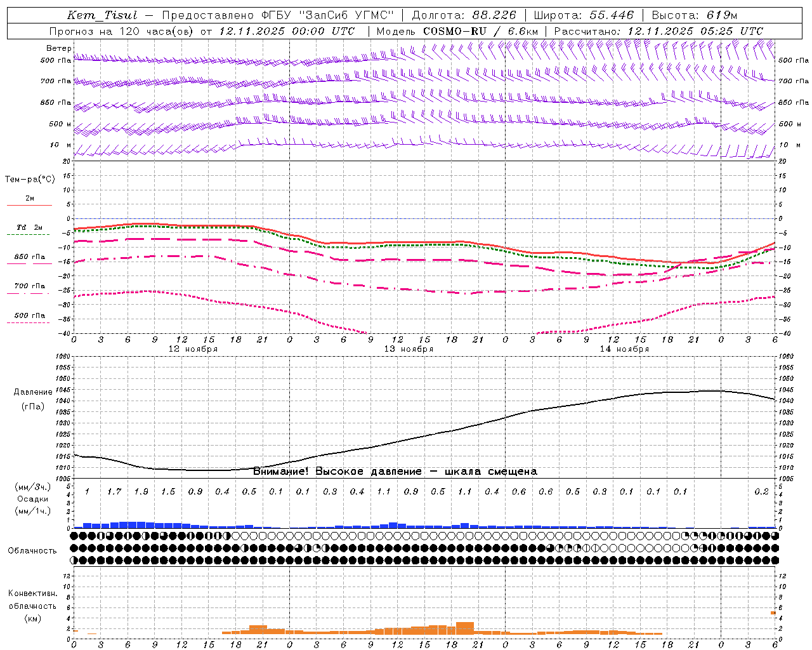This screenshot has height=650, width=812.
Task: Click the forecast start time 12.11.2025 00:00 UTC
Action: click(x=287, y=31)
